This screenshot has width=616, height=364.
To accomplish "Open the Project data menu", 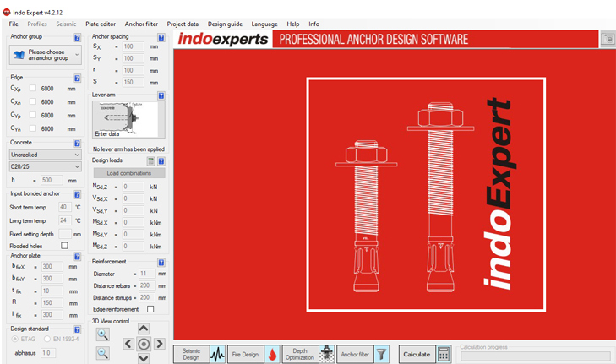I will pos(183,24).
